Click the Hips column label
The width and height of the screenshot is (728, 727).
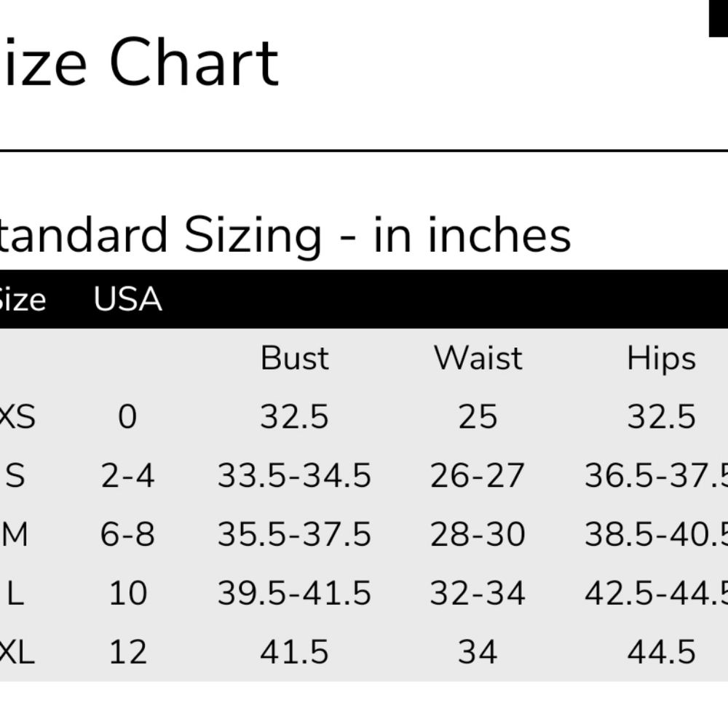(x=661, y=358)
